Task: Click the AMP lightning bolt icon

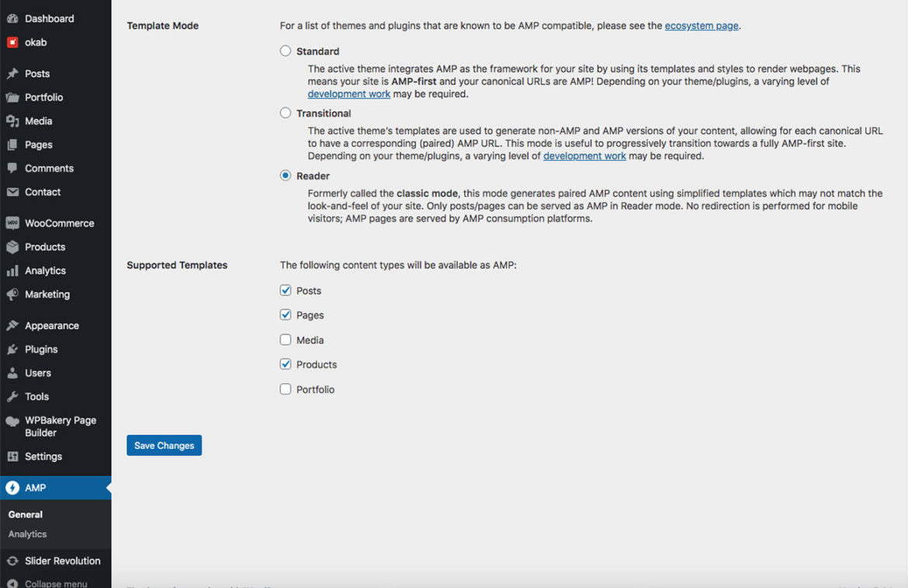Action: pyautogui.click(x=12, y=488)
